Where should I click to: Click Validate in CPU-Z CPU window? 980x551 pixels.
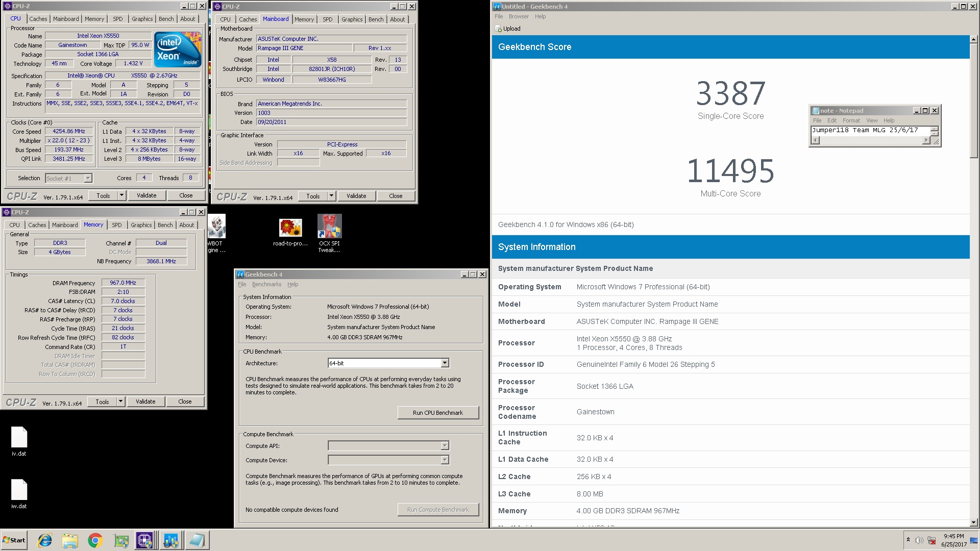(146, 195)
